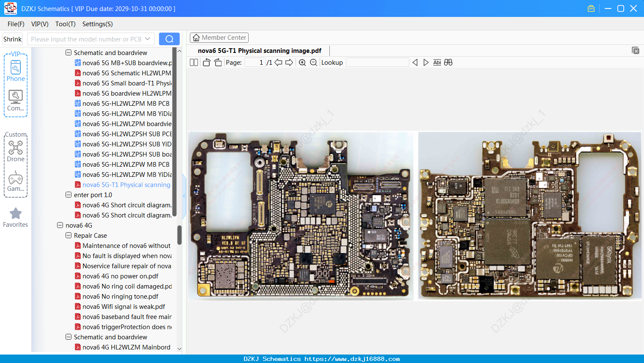Open Maintenance of nova6 without file
The width and height of the screenshot is (644, 363).
pyautogui.click(x=123, y=246)
